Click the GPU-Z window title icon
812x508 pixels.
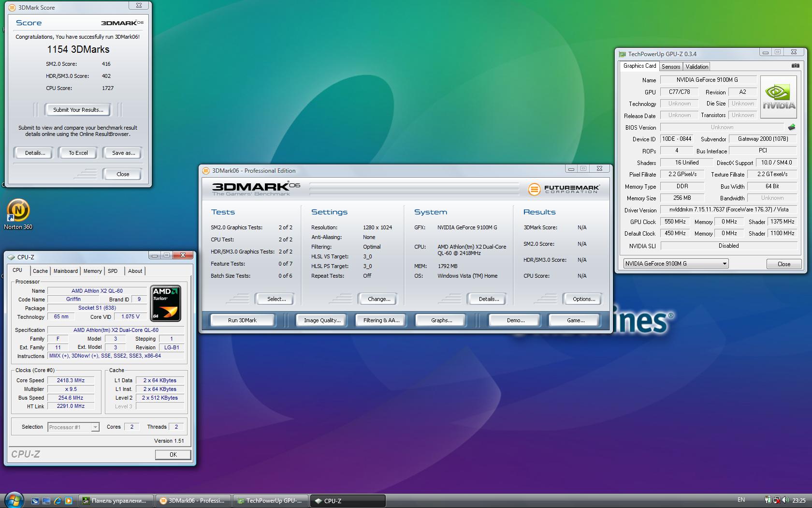[x=622, y=54]
